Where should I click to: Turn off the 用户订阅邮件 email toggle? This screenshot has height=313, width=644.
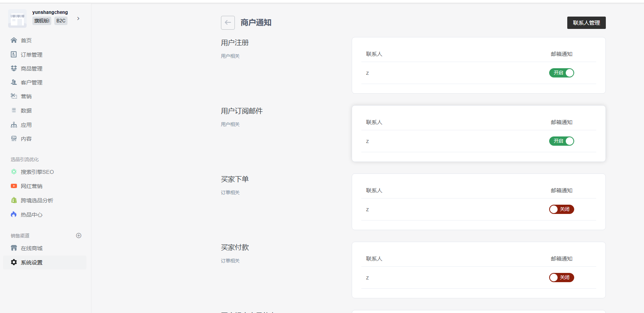tap(561, 141)
